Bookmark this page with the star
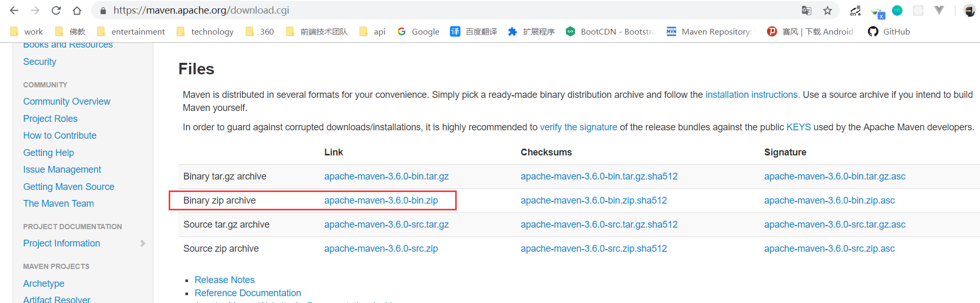 (828, 10)
